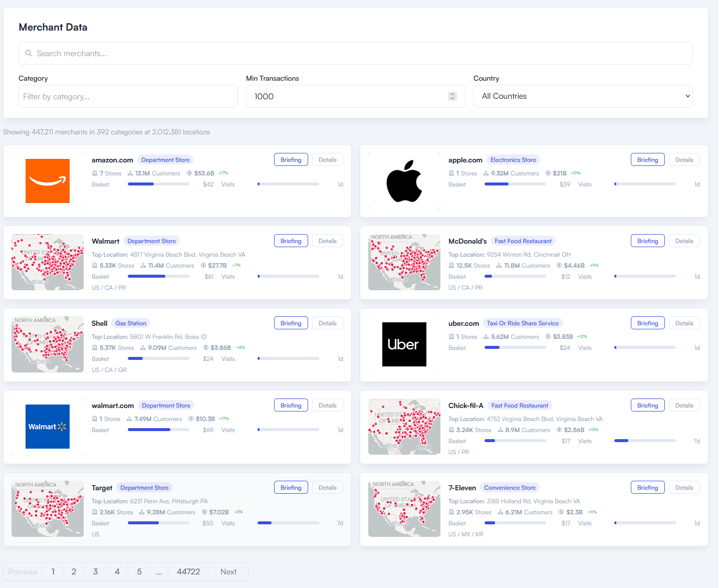
Task: Go to page 5
Action: coord(139,571)
